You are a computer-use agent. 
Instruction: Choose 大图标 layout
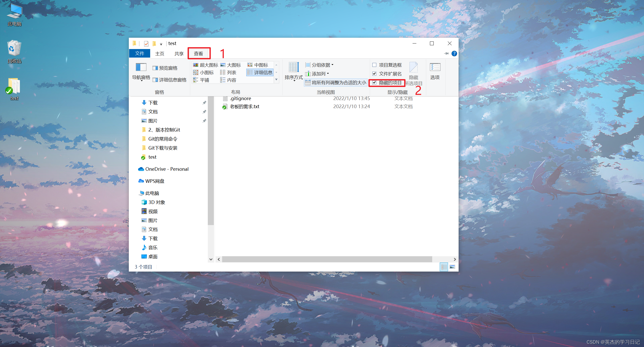coord(230,65)
